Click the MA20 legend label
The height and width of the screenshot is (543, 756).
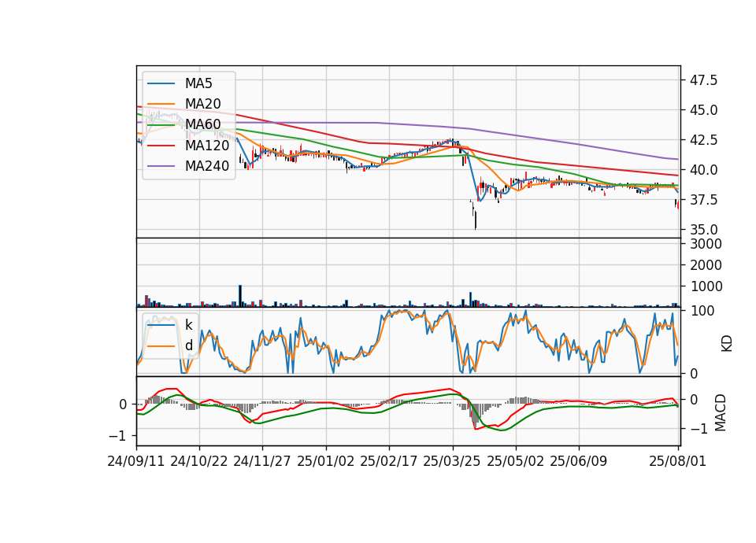coord(202,104)
